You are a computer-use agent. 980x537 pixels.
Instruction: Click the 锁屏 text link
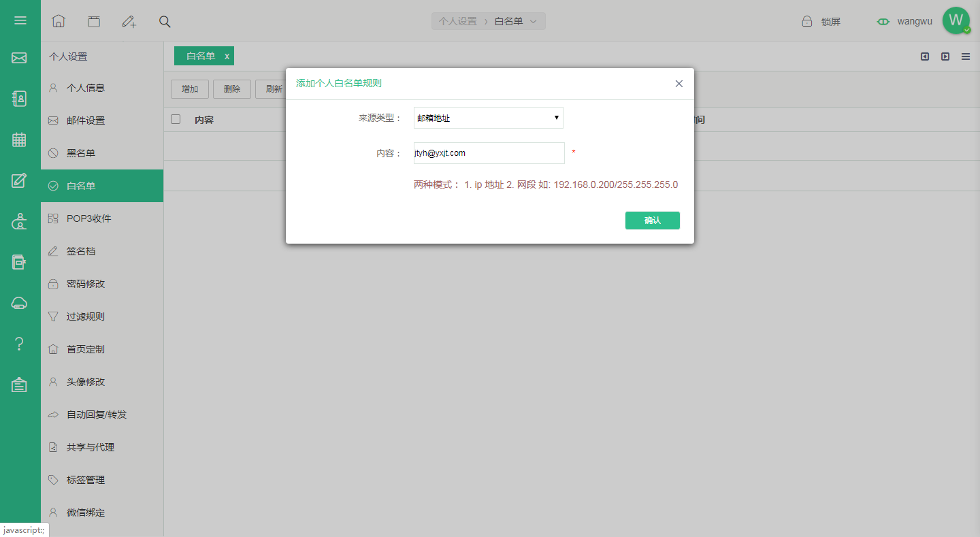click(x=831, y=22)
